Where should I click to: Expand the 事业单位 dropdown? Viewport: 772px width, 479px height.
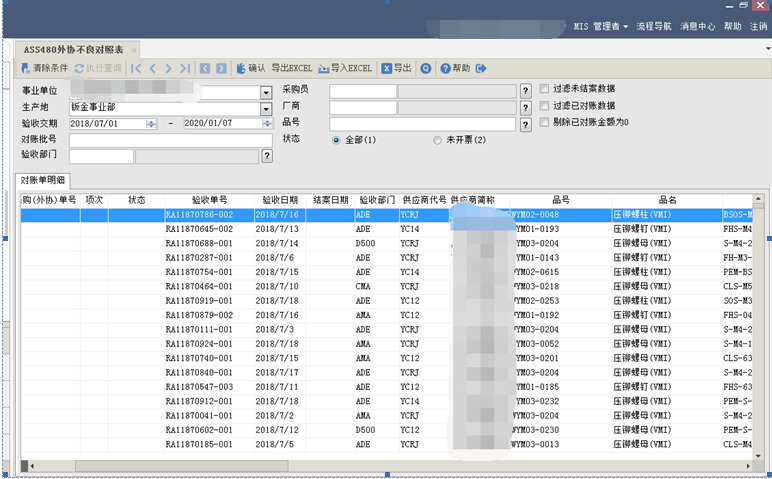click(x=266, y=92)
